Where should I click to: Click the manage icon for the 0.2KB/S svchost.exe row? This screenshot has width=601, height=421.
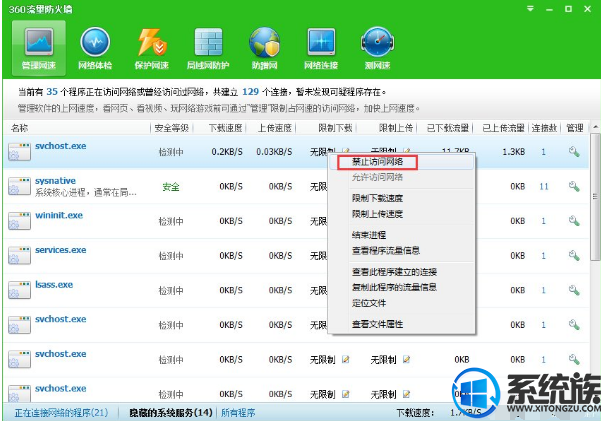click(x=574, y=152)
